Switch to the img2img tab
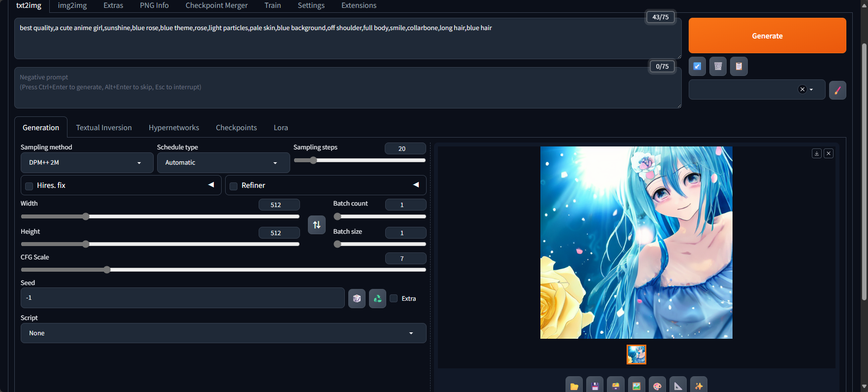Image resolution: width=868 pixels, height=392 pixels. point(72,5)
